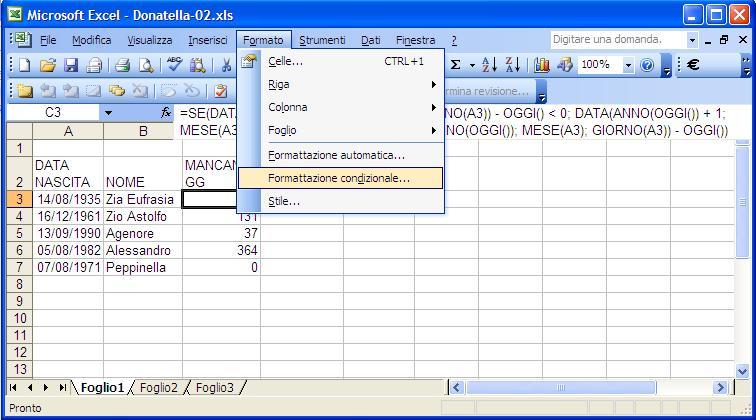Screen dimensions: 756x420
Task: Sort ascending with the A-Z icon
Action: click(x=489, y=65)
